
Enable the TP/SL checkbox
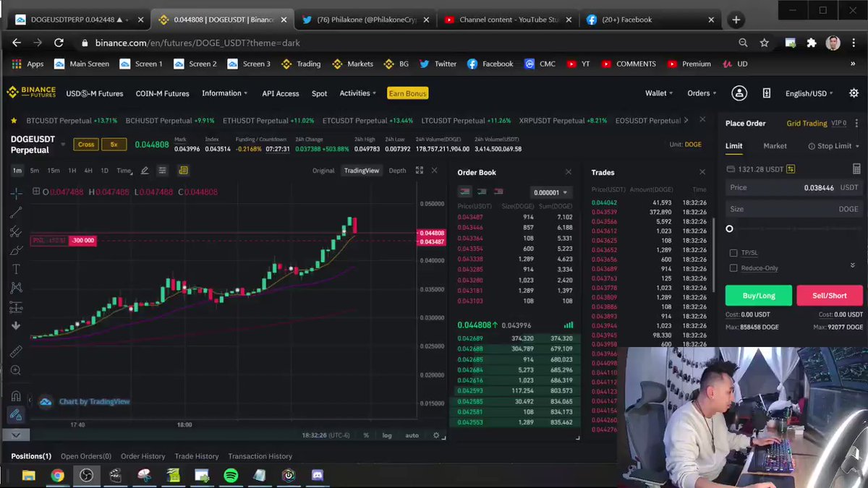click(733, 253)
